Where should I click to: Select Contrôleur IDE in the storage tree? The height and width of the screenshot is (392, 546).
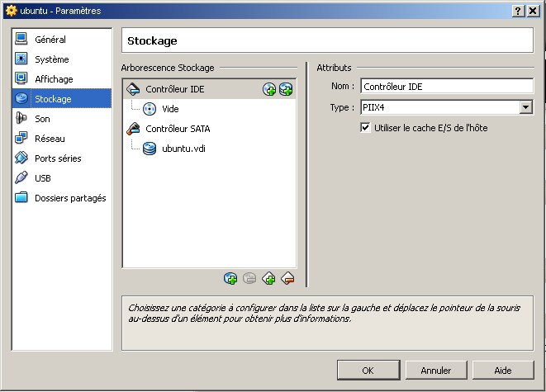(176, 89)
